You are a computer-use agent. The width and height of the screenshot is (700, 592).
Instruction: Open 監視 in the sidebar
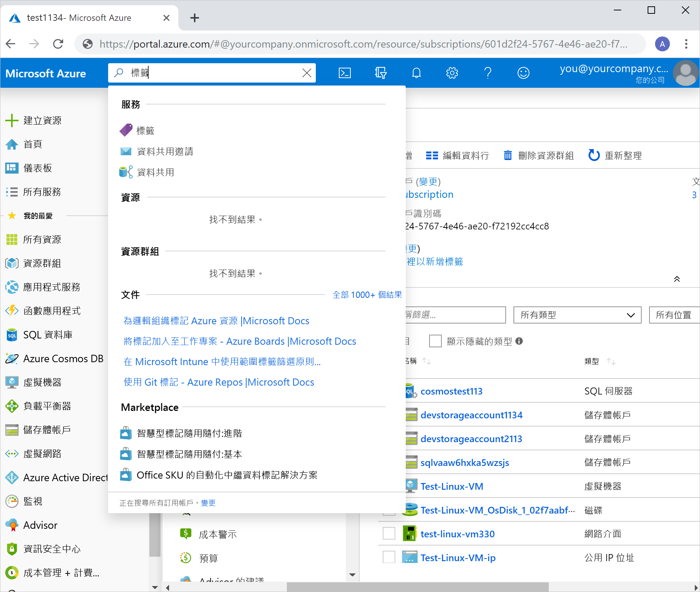click(24, 501)
